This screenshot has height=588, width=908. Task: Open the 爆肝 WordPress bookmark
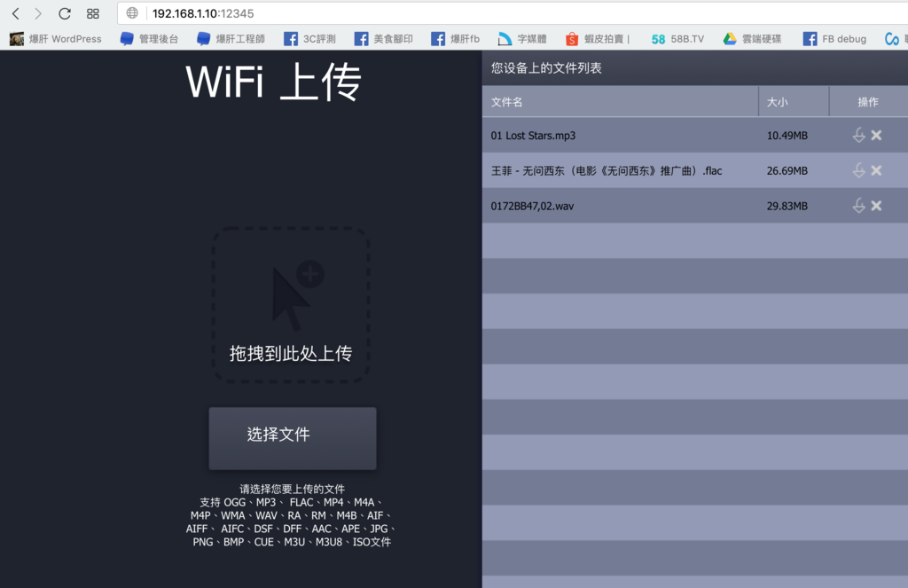[56, 39]
